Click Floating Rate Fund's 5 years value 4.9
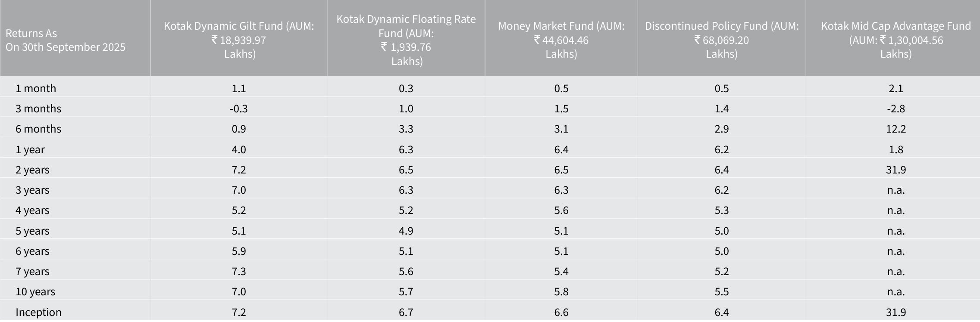 (x=406, y=231)
